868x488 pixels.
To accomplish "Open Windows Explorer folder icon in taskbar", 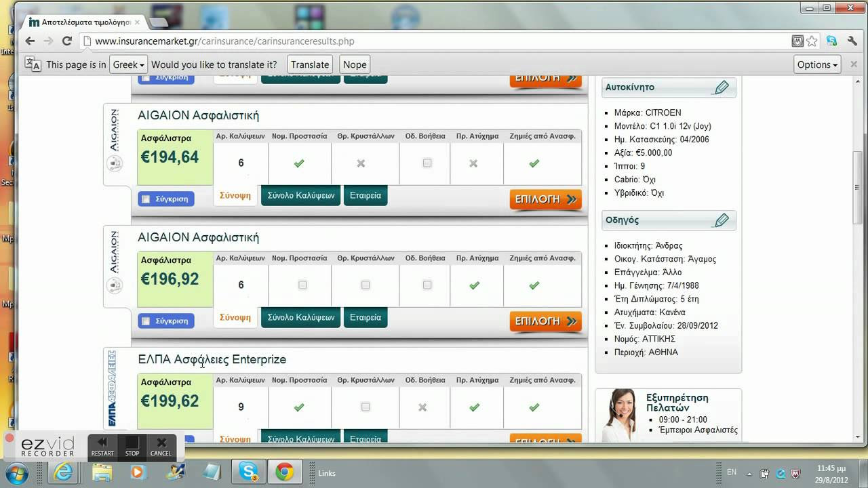I will pos(102,472).
